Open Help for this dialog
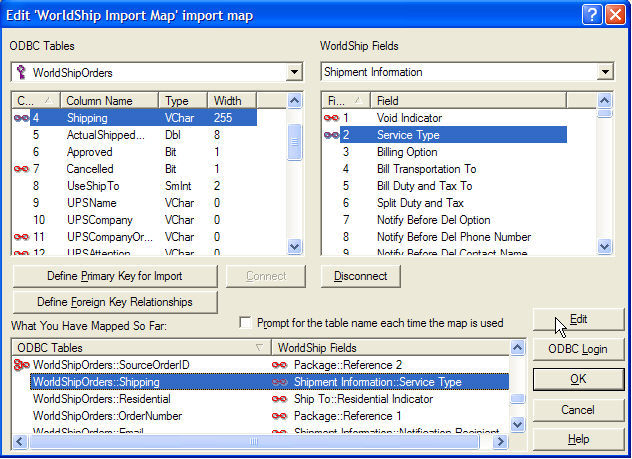 (578, 439)
